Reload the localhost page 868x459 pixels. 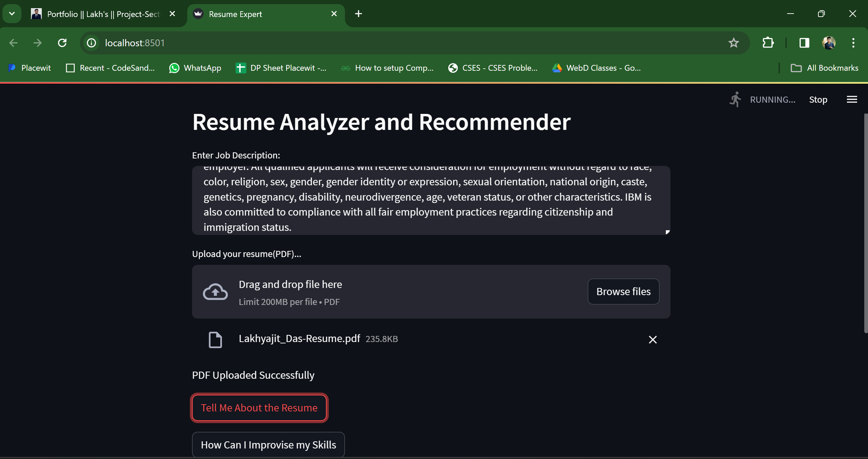[x=62, y=43]
